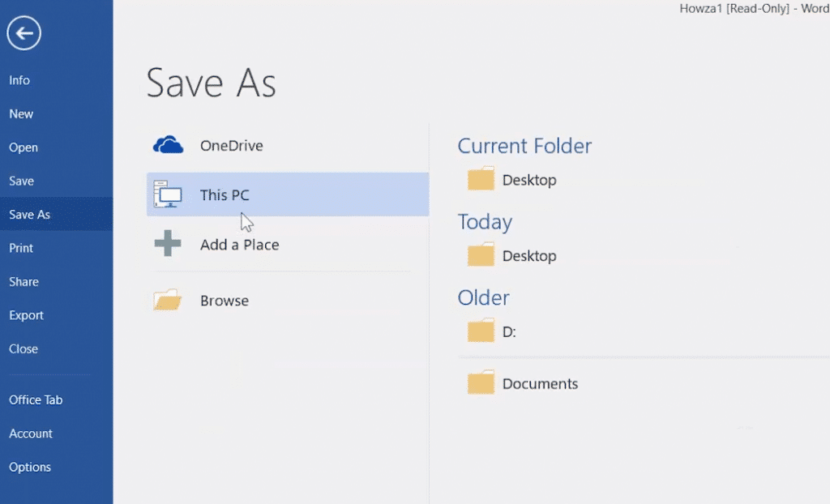Click the Add a Place plus icon
Image resolution: width=830 pixels, height=504 pixels.
pyautogui.click(x=168, y=243)
